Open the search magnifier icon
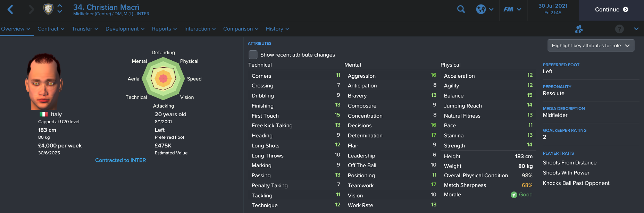Screen dimensions: 644x213 (461, 9)
